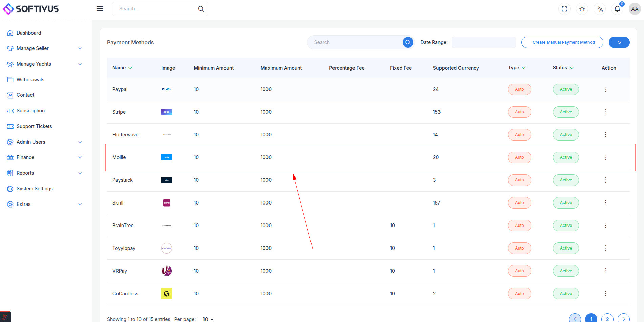The height and width of the screenshot is (322, 644).
Task: Toggle the hamburger sidebar menu icon
Action: pos(100,9)
